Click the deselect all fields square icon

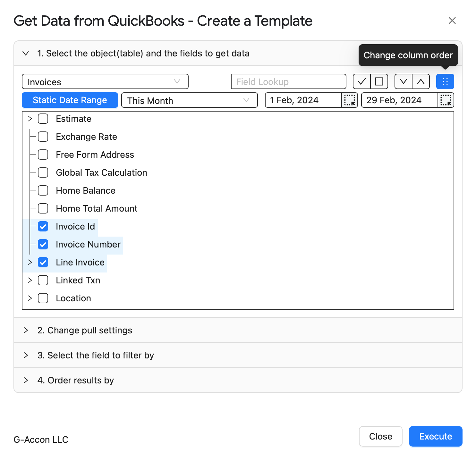[379, 81]
